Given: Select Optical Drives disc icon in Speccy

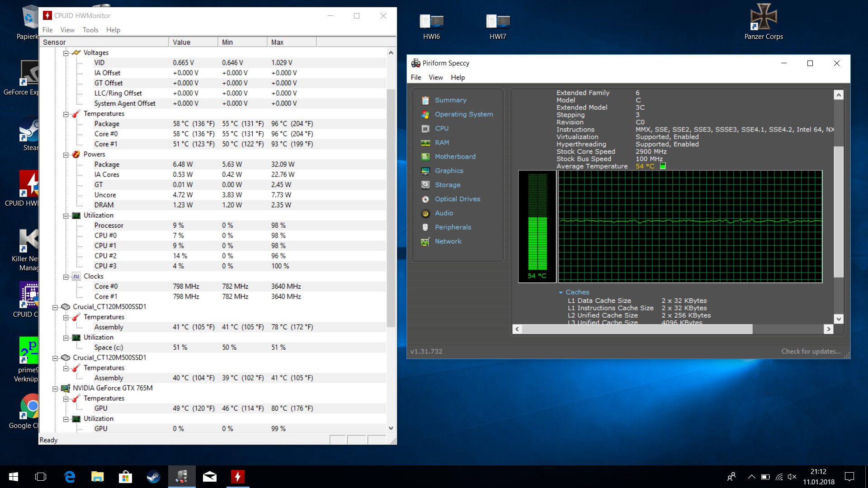Looking at the screenshot, I should [x=425, y=199].
